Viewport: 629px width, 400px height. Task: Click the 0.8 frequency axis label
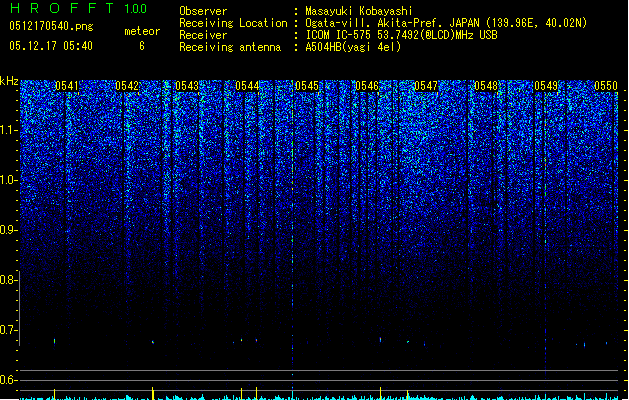[8, 280]
